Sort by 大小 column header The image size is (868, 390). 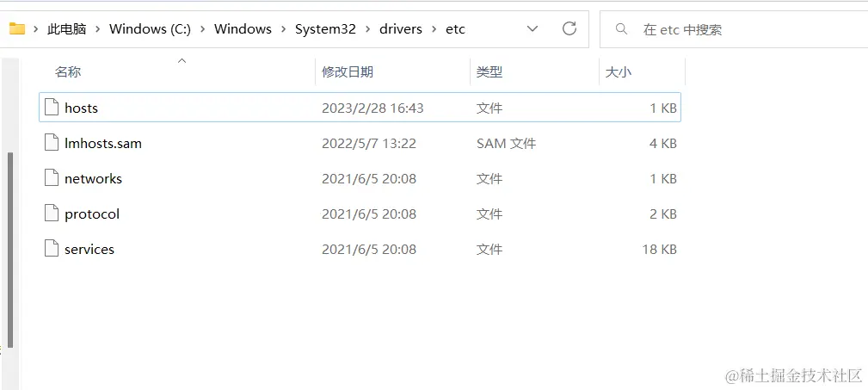(x=619, y=72)
